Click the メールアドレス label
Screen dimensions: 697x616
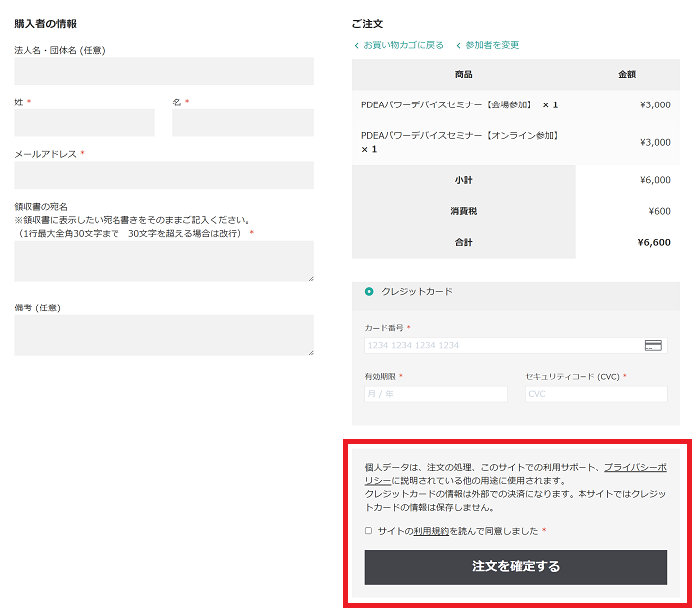46,154
